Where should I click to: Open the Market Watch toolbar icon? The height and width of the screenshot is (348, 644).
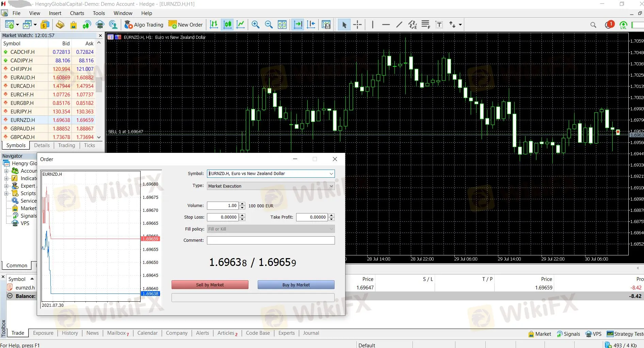(45, 25)
